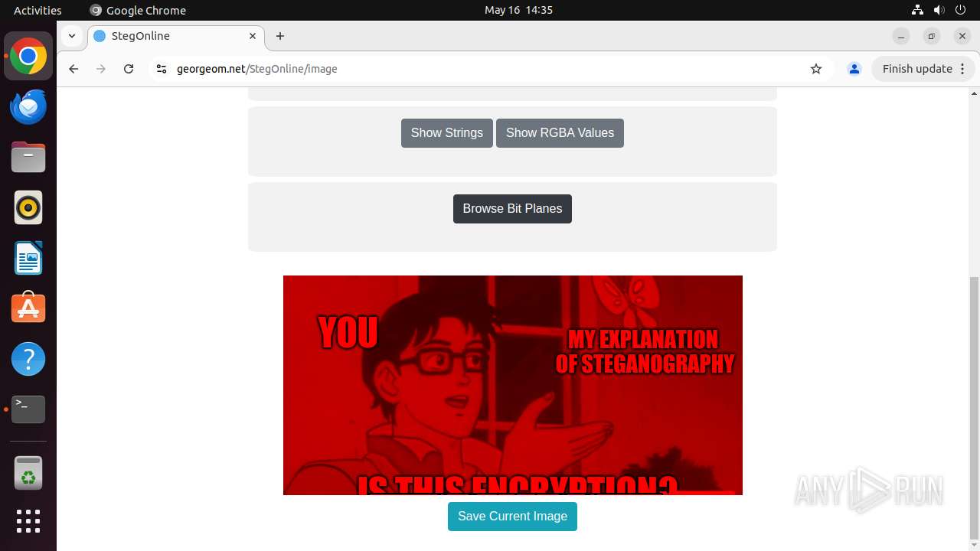Open the Files manager in the dock
Screen dimensions: 980x551
click(x=28, y=158)
